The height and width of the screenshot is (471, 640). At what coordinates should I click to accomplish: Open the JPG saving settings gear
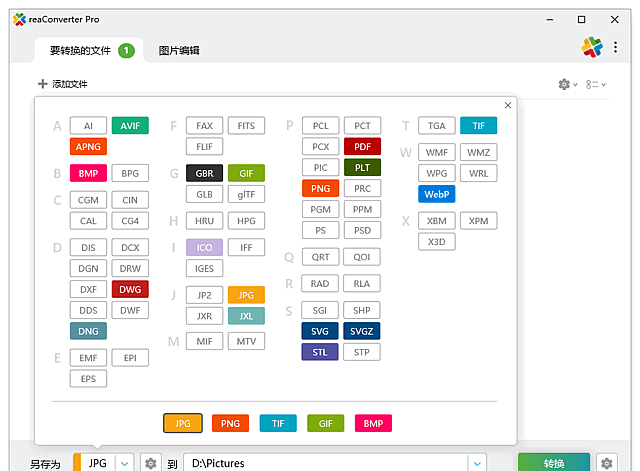pyautogui.click(x=151, y=463)
